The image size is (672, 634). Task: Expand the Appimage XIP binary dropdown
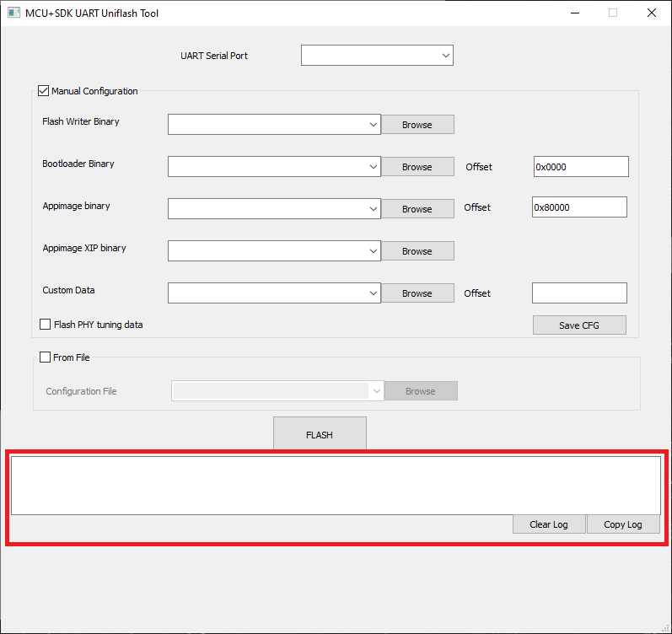[x=274, y=251]
